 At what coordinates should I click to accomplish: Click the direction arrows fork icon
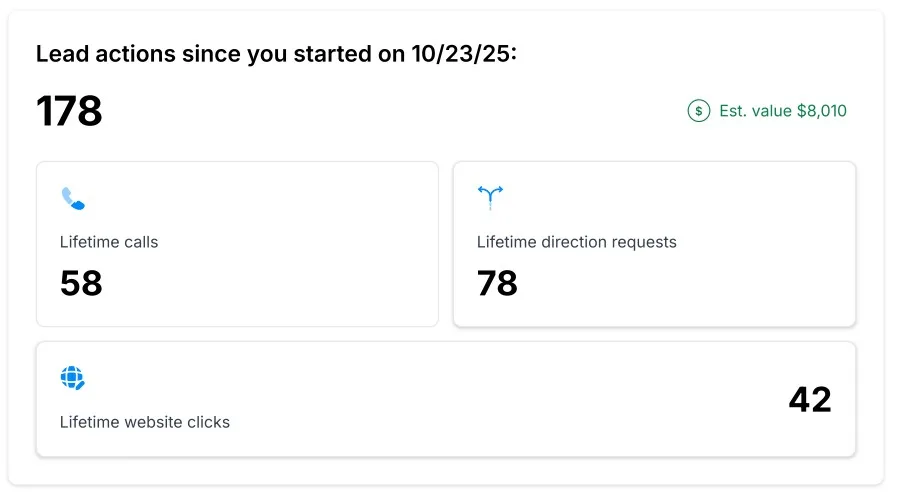(490, 196)
